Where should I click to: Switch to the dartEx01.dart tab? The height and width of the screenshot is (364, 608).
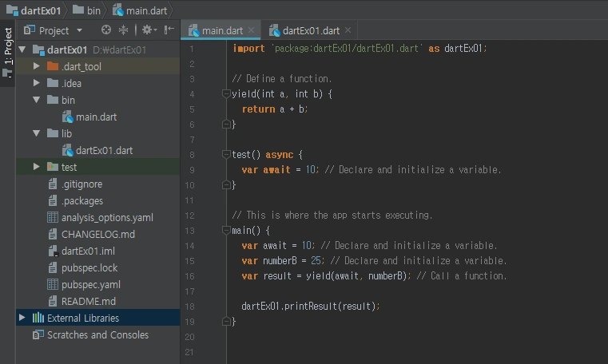pyautogui.click(x=309, y=31)
